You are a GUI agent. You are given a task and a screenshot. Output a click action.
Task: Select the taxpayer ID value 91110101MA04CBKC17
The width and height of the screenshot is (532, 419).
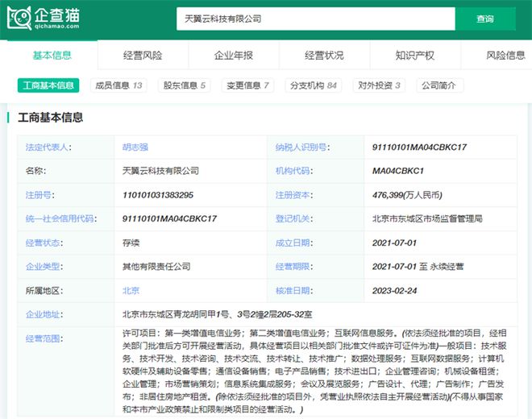[x=419, y=147]
